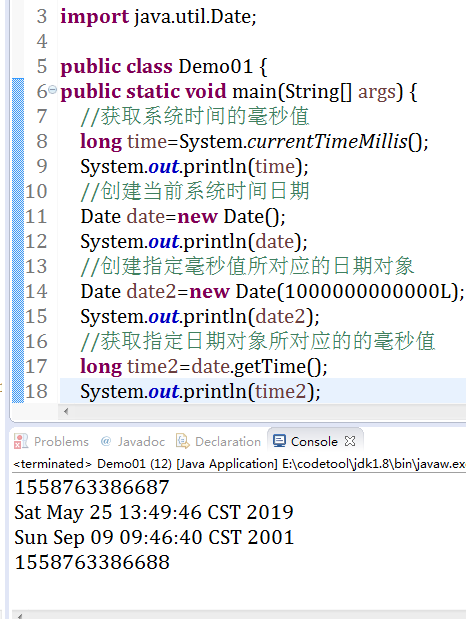Click the System.out.println(time2); line
Screen dimensions: 466x619
coord(200,392)
